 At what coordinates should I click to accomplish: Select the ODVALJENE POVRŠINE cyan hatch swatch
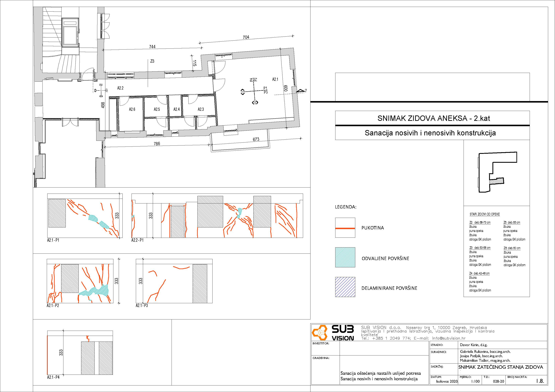[345, 257]
